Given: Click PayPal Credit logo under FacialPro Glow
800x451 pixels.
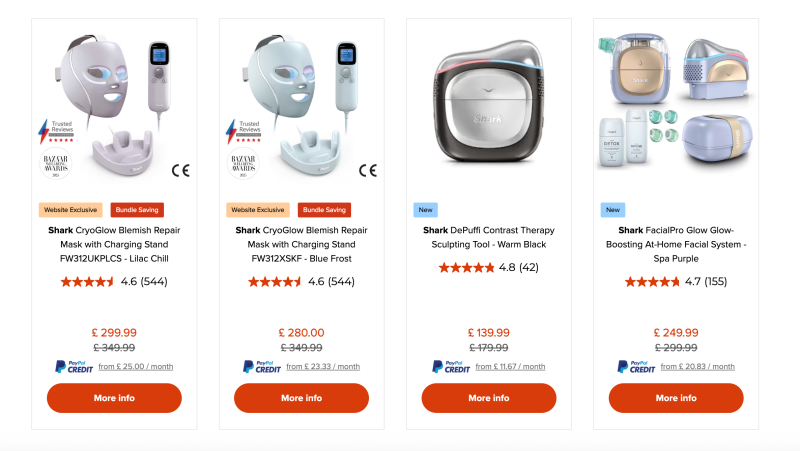Looking at the screenshot, I should [x=636, y=367].
